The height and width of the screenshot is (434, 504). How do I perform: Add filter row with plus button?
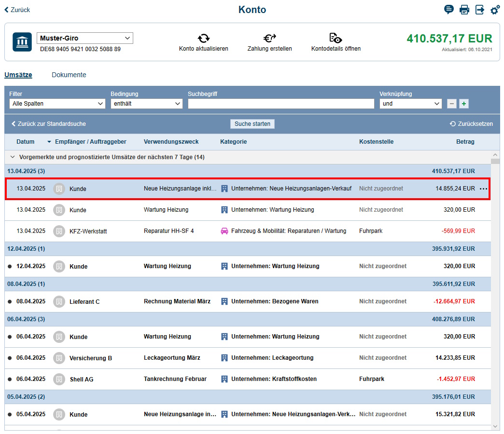pos(464,104)
